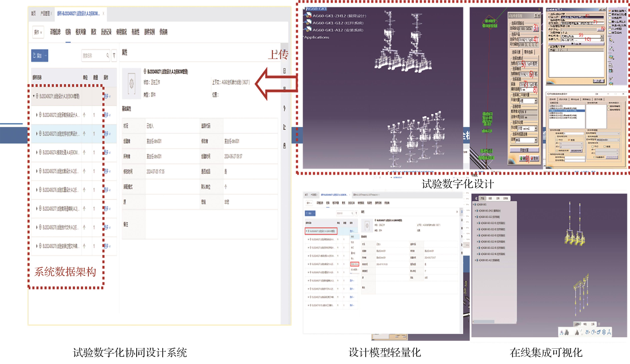This screenshot has height=364, width=630.
Task: Click the explode view snowflake icon in viewer toolbar
Action: click(x=604, y=332)
